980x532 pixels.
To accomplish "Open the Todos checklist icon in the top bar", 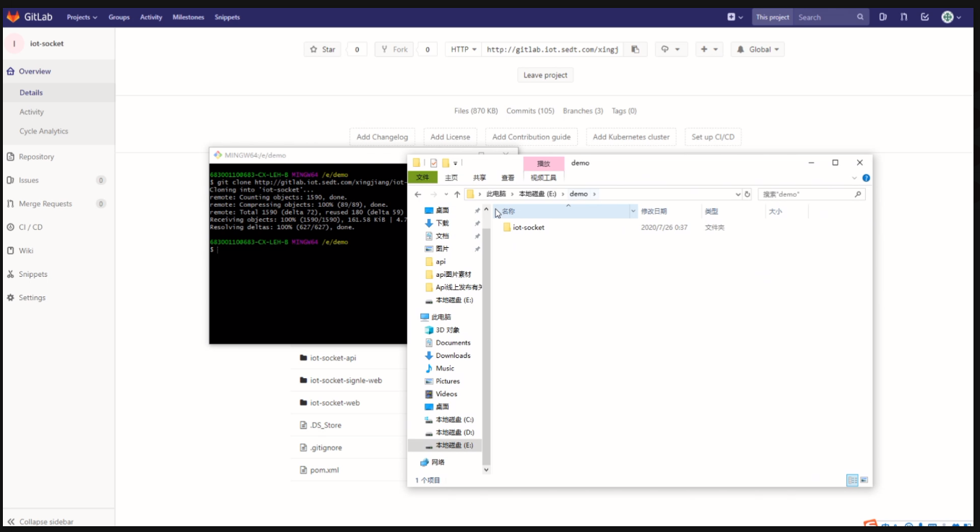I will pyautogui.click(x=927, y=17).
